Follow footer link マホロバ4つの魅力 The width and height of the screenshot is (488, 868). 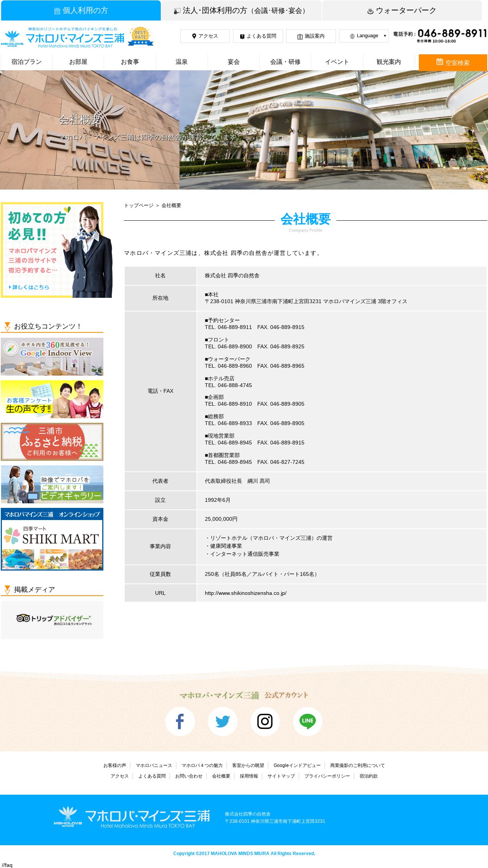202,765
